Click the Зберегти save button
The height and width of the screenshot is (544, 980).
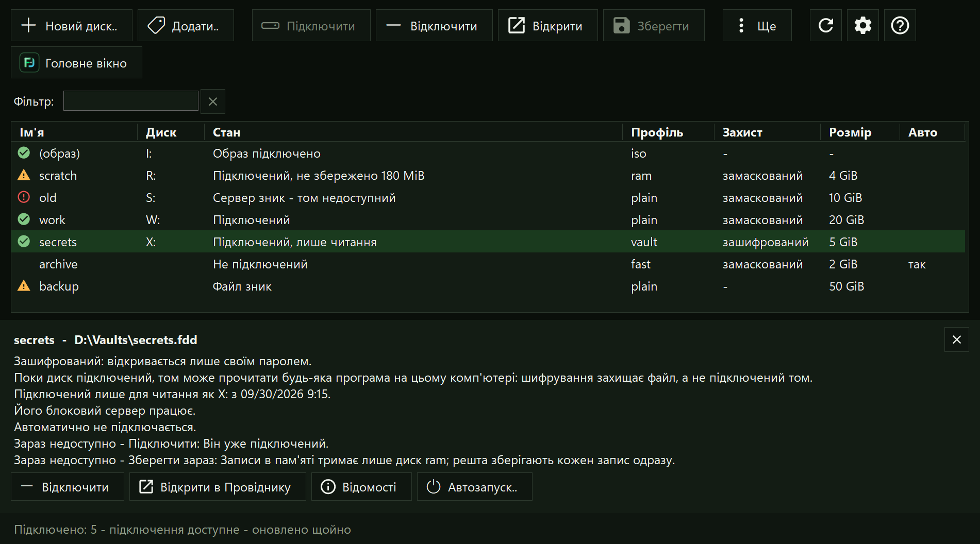coord(654,25)
